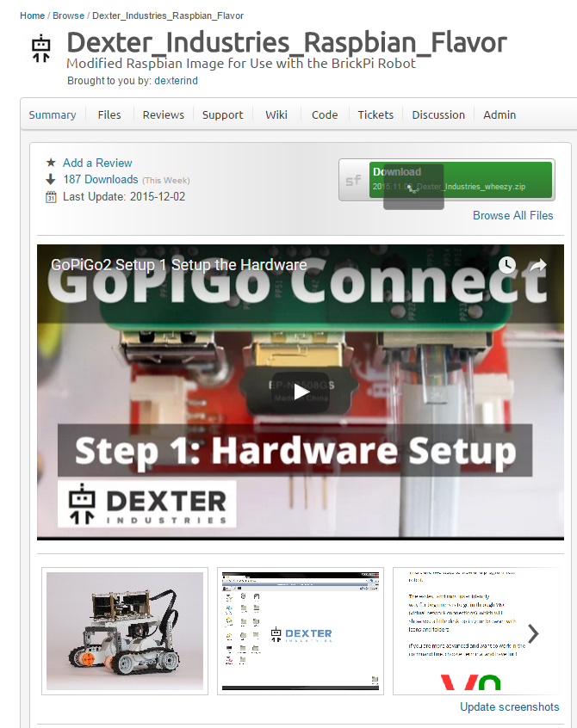Open the dexterind author profile link
The height and width of the screenshot is (728, 577).
(x=176, y=80)
